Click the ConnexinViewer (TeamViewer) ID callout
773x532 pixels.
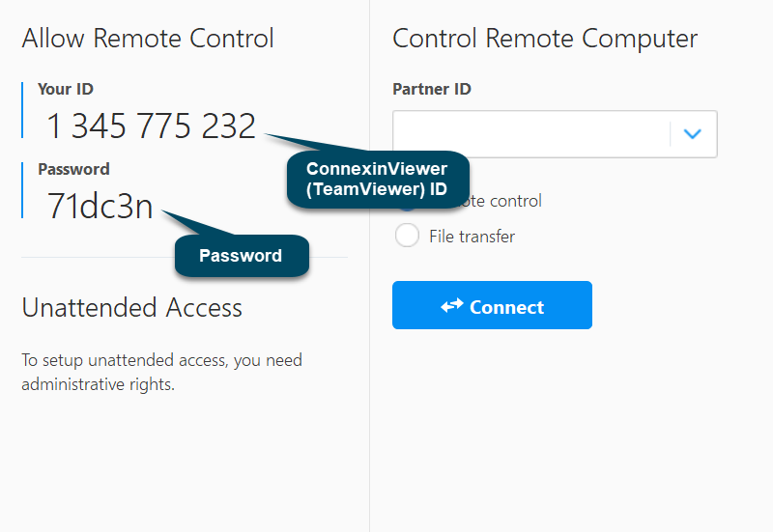[377, 179]
